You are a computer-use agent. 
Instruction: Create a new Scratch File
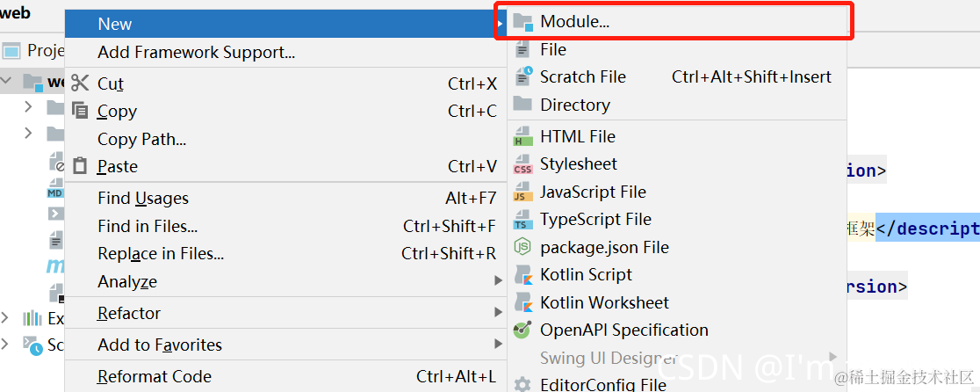point(676,76)
